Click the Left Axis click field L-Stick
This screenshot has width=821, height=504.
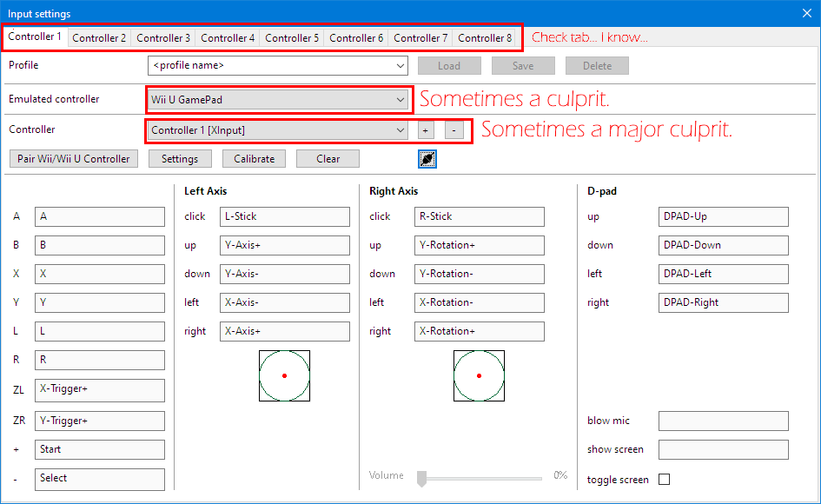(x=285, y=216)
